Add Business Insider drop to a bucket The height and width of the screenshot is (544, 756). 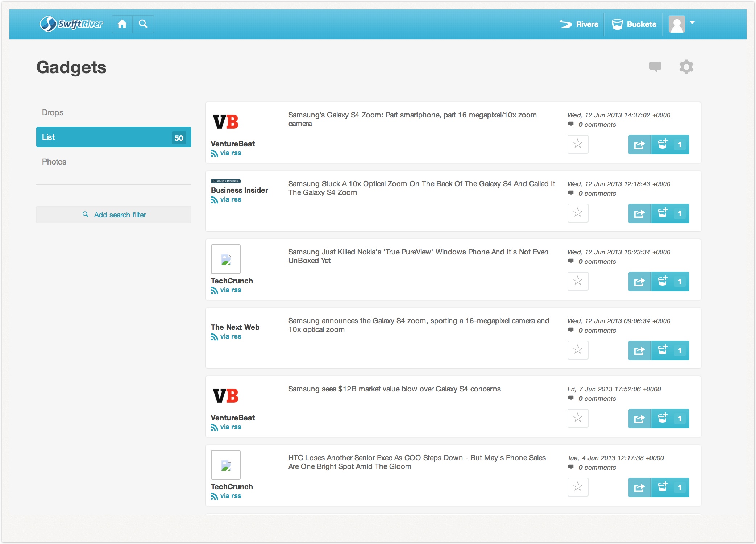point(662,213)
